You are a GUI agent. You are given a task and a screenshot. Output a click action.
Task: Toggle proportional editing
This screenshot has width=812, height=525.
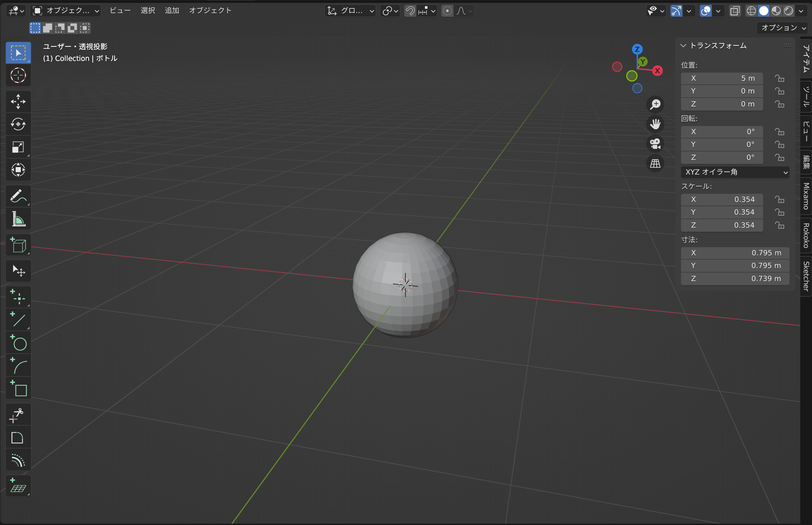pos(447,11)
